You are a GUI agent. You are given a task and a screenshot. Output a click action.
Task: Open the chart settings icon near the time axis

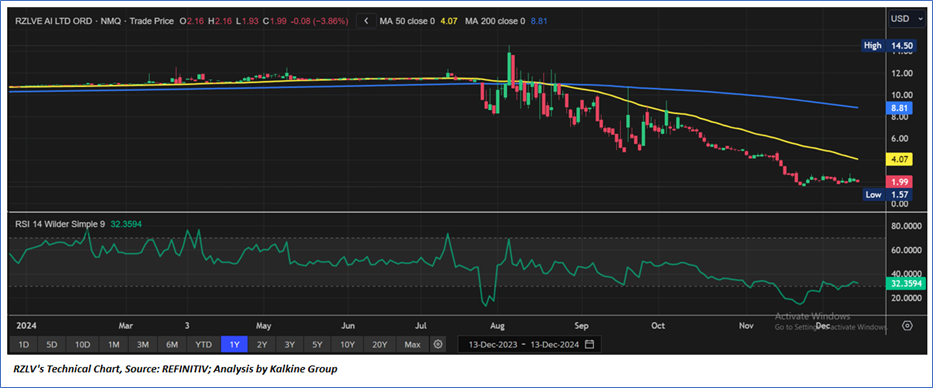coord(907,326)
